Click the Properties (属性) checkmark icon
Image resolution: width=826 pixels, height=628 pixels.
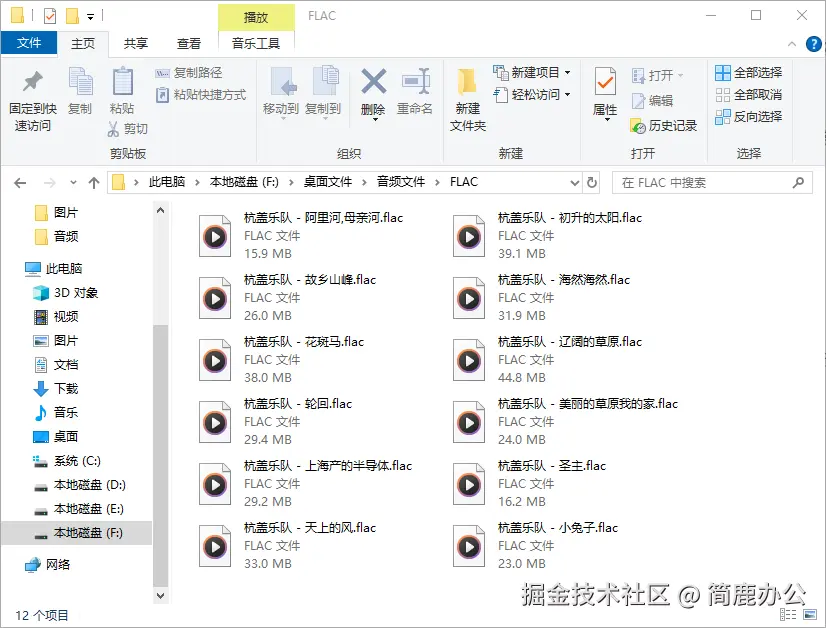click(x=605, y=82)
